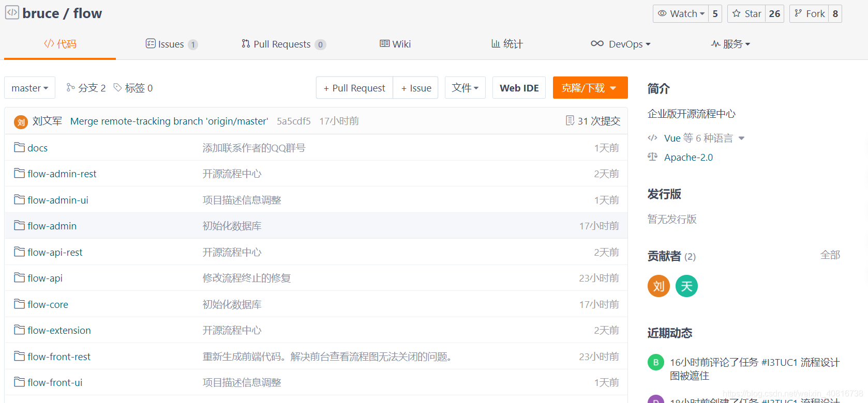The image size is (868, 403).
Task: Open commit message 项目描述信息调整 in flow-front-ui row
Action: pyautogui.click(x=242, y=382)
